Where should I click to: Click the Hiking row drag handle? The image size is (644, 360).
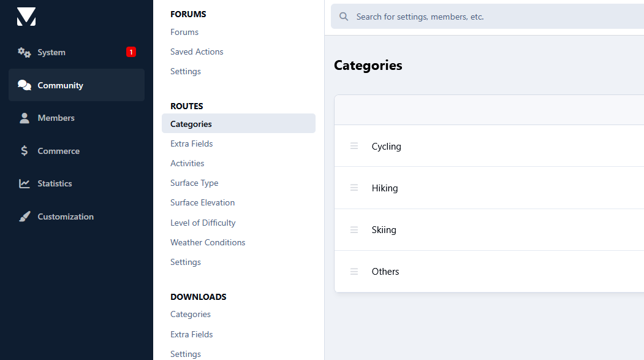354,188
